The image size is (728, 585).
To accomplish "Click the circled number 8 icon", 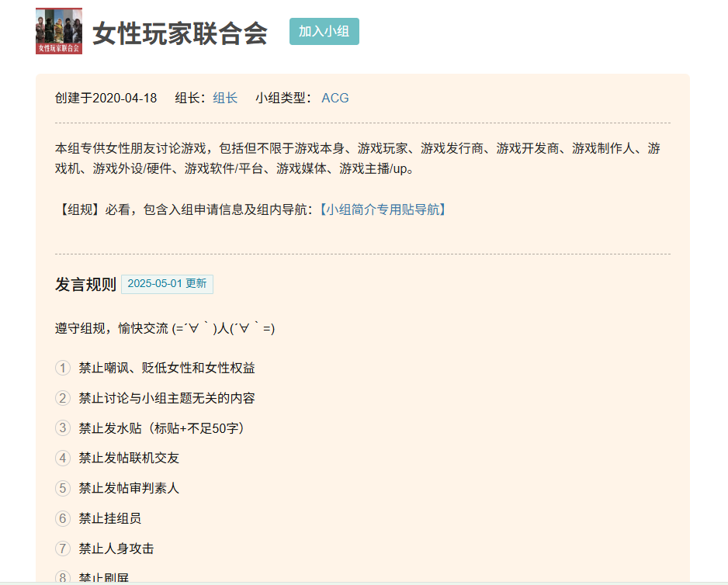I will [63, 576].
